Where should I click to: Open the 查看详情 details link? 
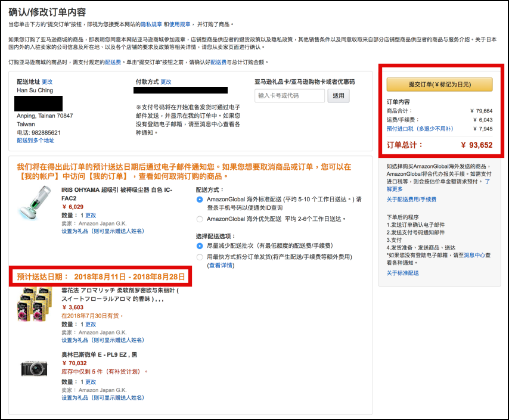[x=221, y=266]
